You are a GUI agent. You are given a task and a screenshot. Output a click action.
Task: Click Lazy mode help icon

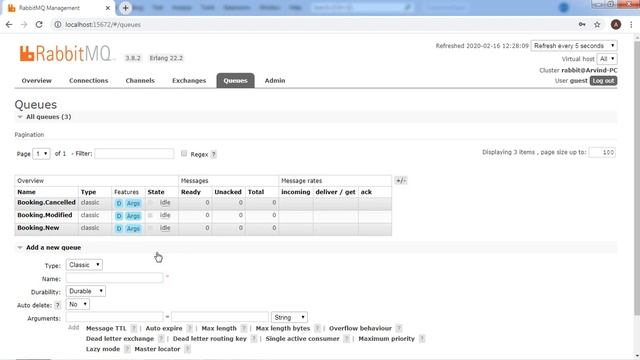(x=127, y=349)
